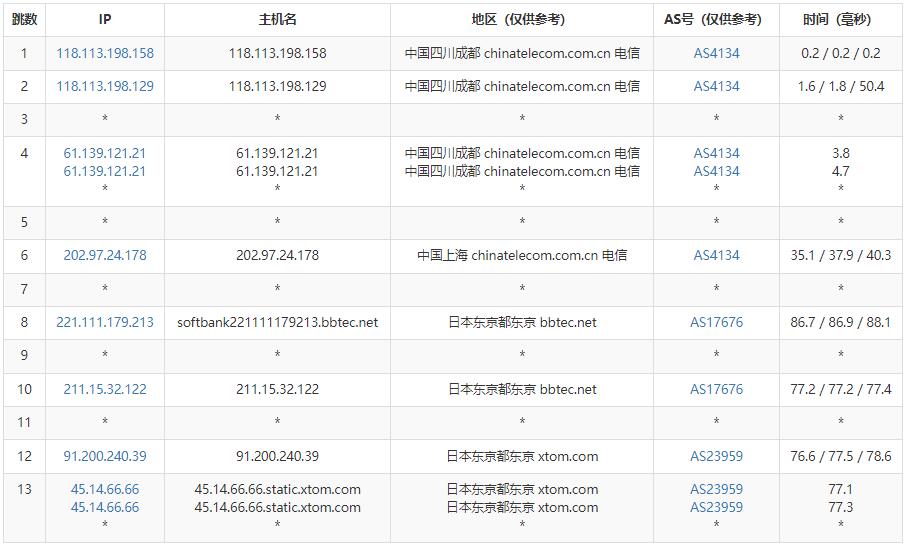The height and width of the screenshot is (548, 908).
Task: Follow the 202.97.24.178 IP link in hop 6
Action: click(105, 255)
